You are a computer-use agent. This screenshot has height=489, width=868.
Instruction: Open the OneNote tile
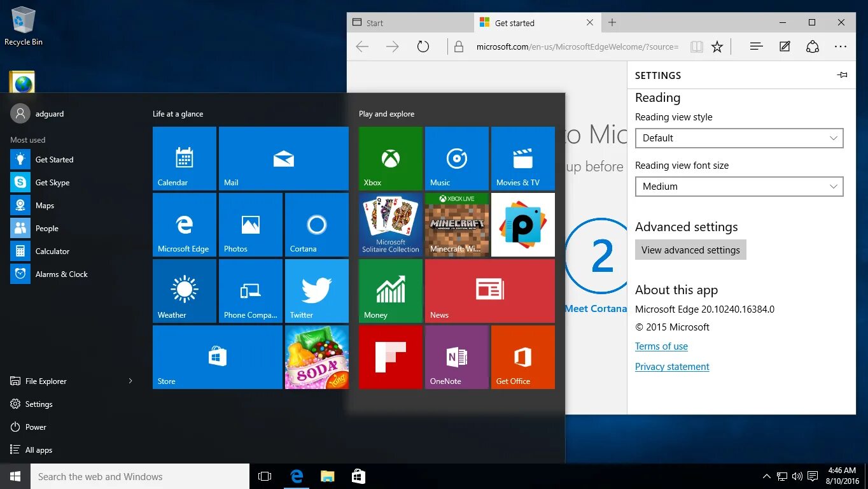[457, 357]
